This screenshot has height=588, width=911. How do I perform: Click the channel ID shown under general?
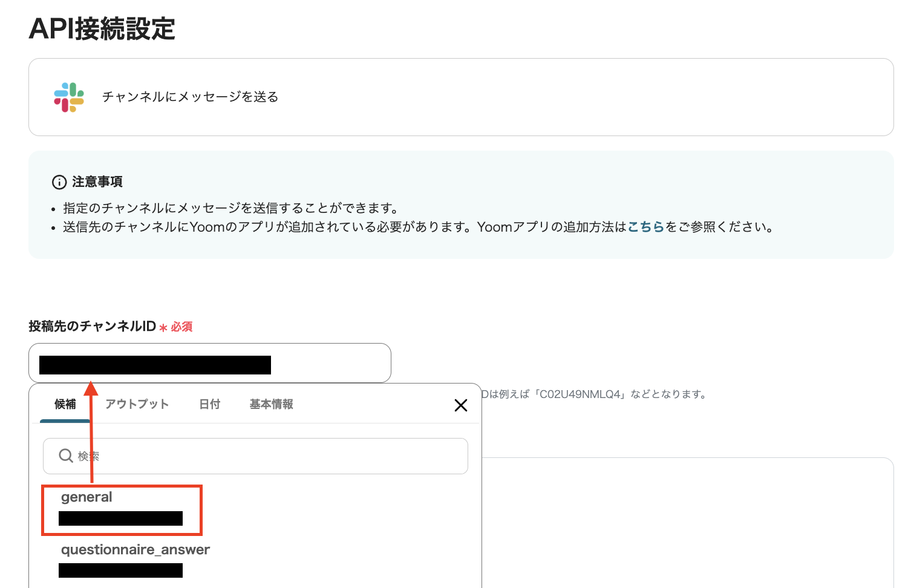click(121, 518)
